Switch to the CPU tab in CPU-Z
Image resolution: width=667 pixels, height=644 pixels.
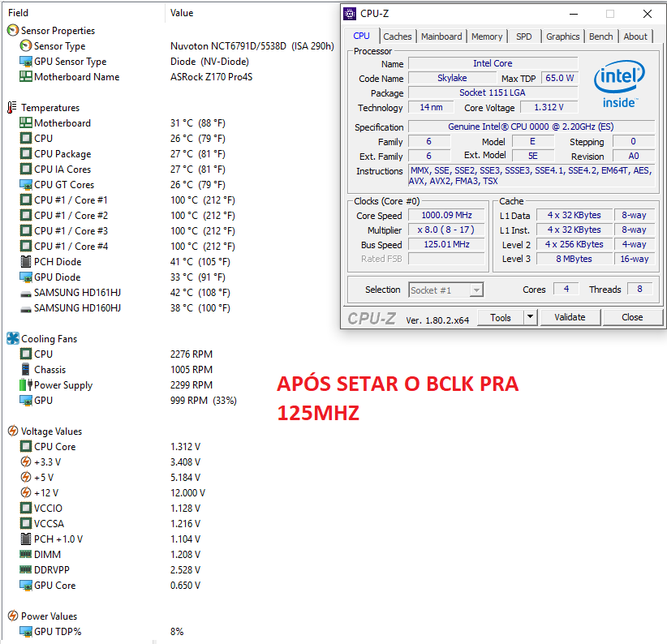(x=361, y=36)
